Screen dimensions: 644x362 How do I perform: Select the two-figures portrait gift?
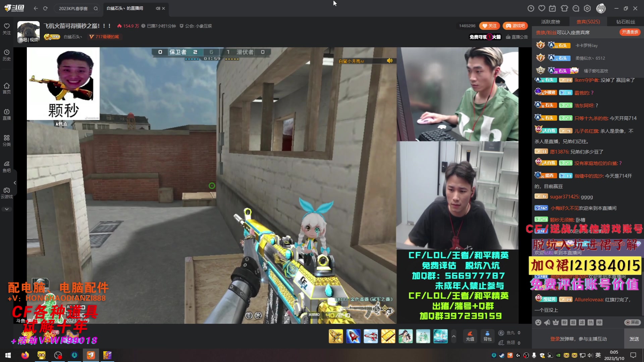(x=406, y=336)
